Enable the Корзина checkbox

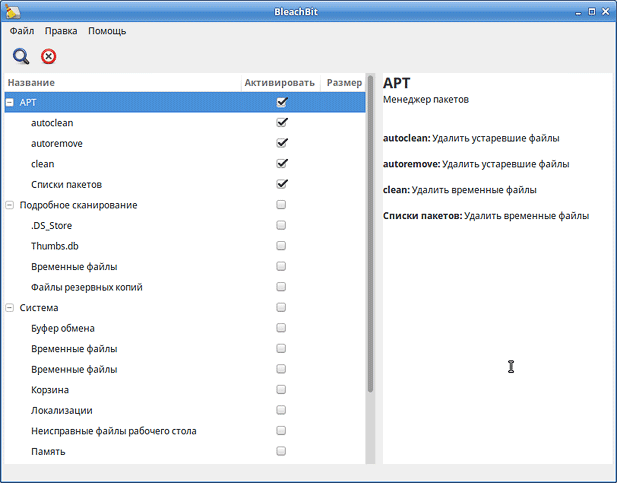click(x=281, y=390)
